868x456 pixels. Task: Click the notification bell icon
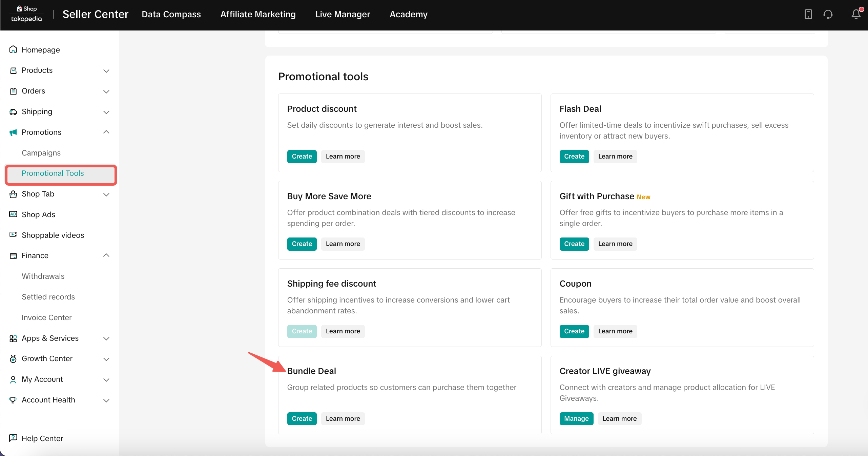(856, 14)
